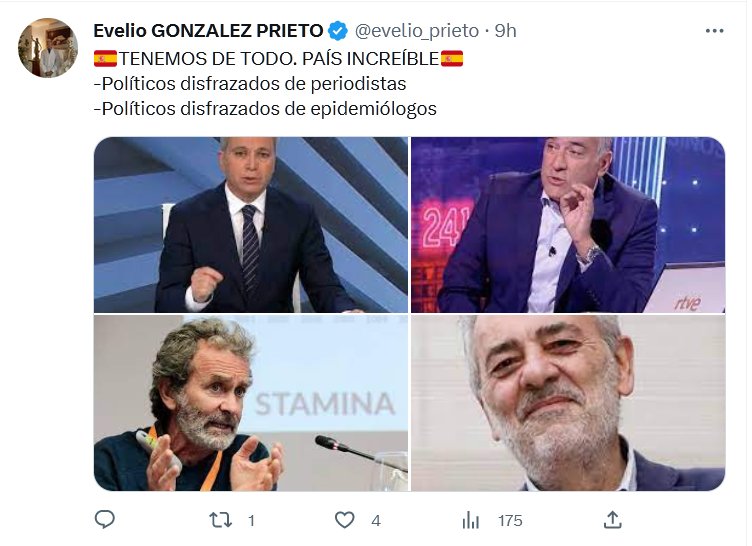Open Evelio GONZALEZ PRIETO profile name
This screenshot has height=546, width=752.
tap(209, 31)
